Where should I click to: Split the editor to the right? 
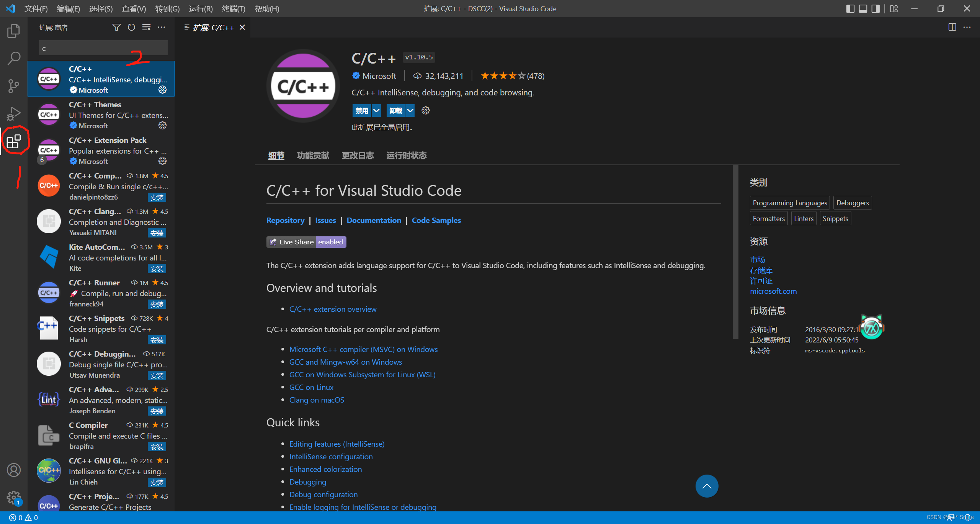[x=952, y=27]
